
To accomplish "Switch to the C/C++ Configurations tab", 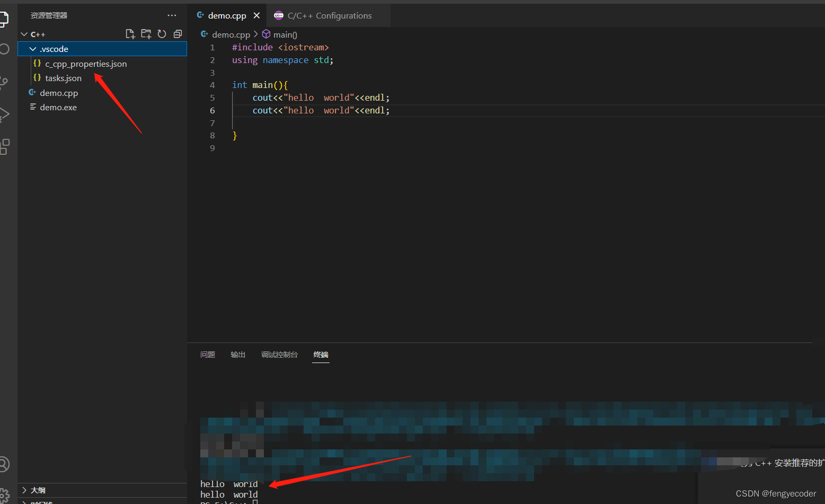I will tap(329, 15).
